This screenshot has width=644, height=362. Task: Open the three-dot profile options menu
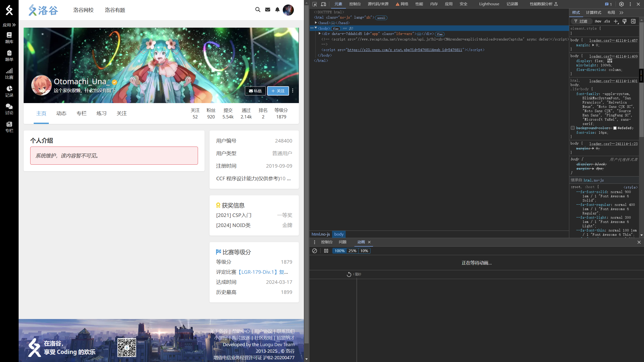pyautogui.click(x=293, y=90)
